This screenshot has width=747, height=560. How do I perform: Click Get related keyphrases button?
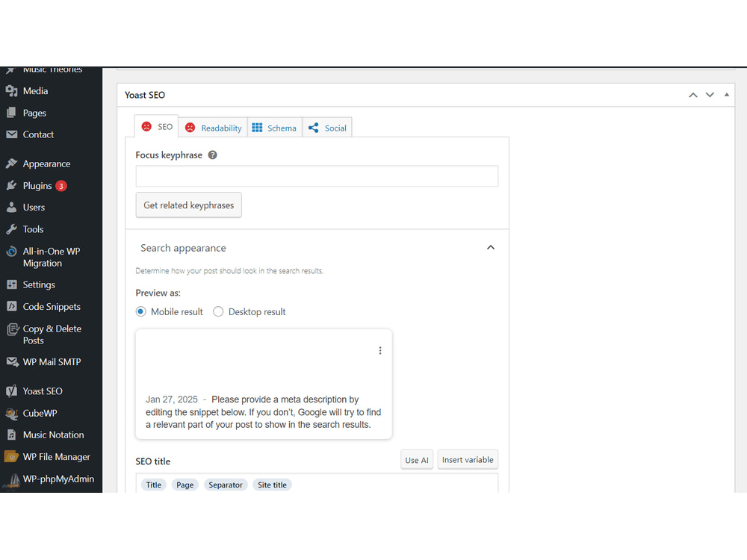[x=189, y=205]
